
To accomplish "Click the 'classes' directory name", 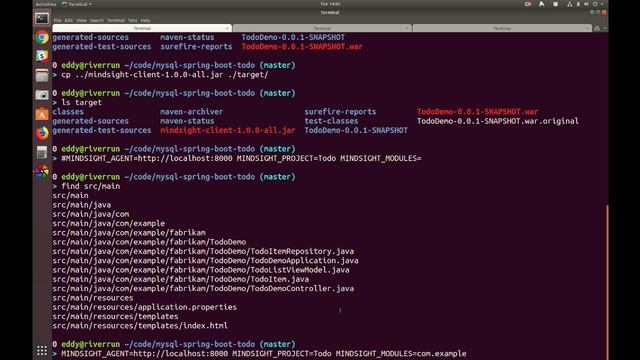I will click(68, 111).
